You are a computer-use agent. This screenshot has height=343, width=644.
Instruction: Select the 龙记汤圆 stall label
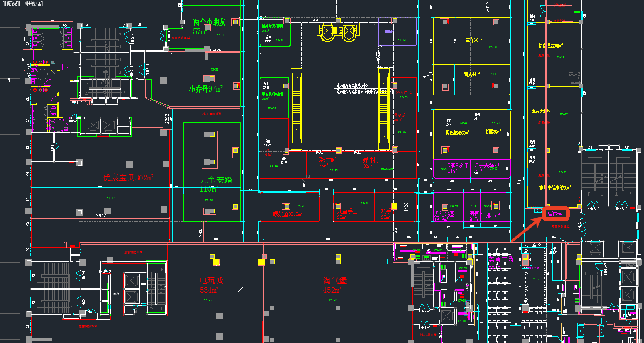pyautogui.click(x=444, y=214)
